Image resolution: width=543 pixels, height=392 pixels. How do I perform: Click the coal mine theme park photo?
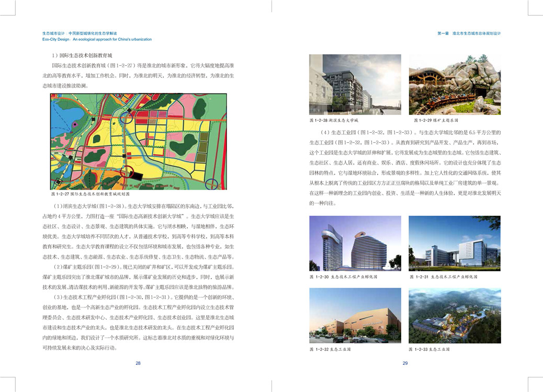point(454,84)
